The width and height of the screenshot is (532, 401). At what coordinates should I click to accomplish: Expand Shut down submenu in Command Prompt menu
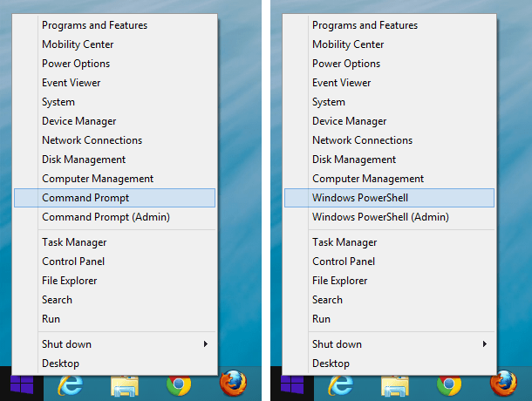click(114, 344)
